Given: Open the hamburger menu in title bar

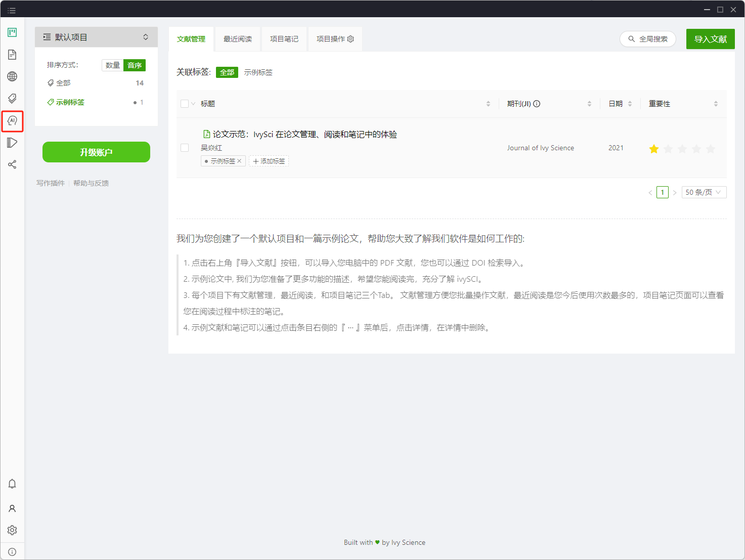Looking at the screenshot, I should tap(12, 10).
